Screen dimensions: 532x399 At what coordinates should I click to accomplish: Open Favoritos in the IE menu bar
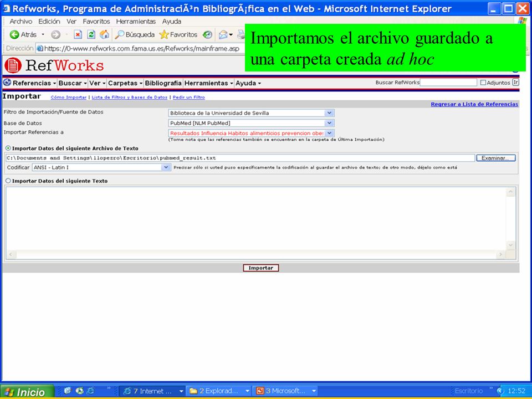pyautogui.click(x=96, y=22)
